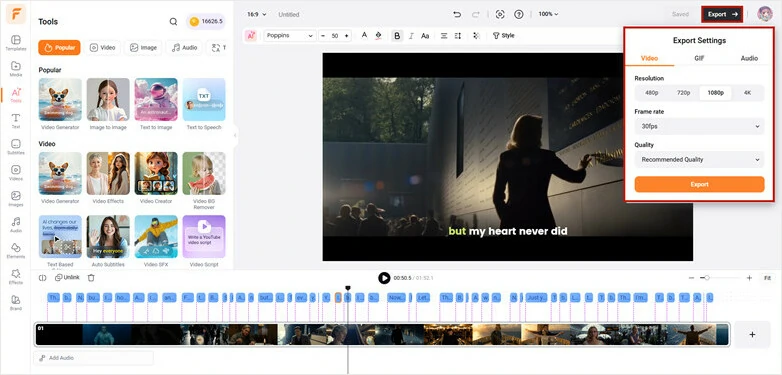This screenshot has width=782, height=375.
Task: Open the Effects sidebar section
Action: coord(15,276)
